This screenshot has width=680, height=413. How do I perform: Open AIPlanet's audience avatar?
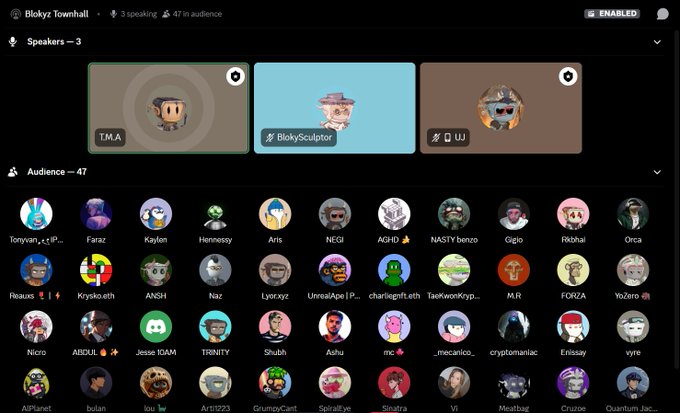36,383
